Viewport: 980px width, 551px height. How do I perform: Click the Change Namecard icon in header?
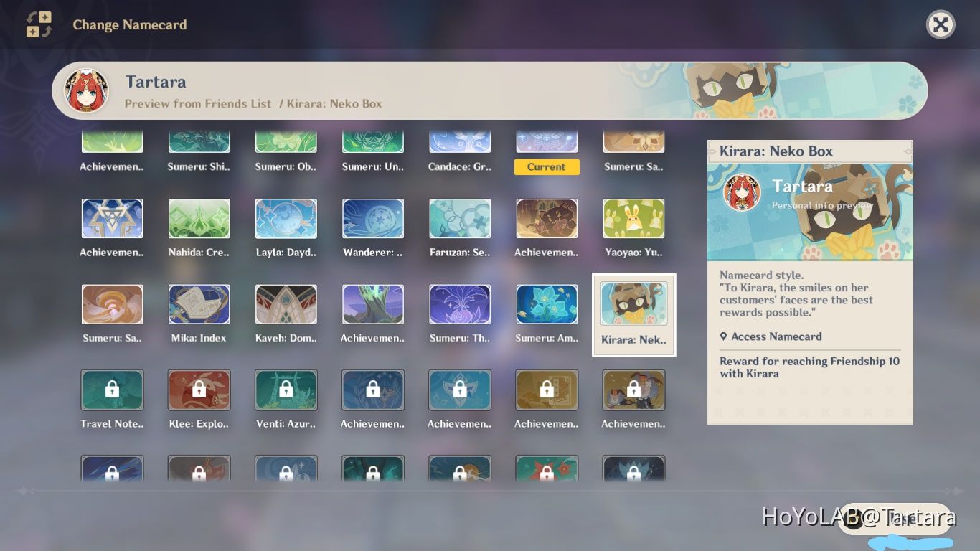39,24
